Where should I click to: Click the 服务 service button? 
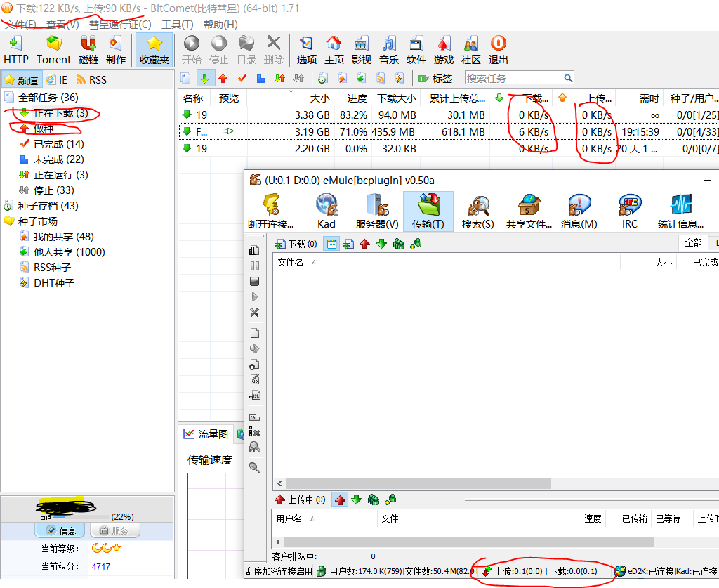coord(114,530)
